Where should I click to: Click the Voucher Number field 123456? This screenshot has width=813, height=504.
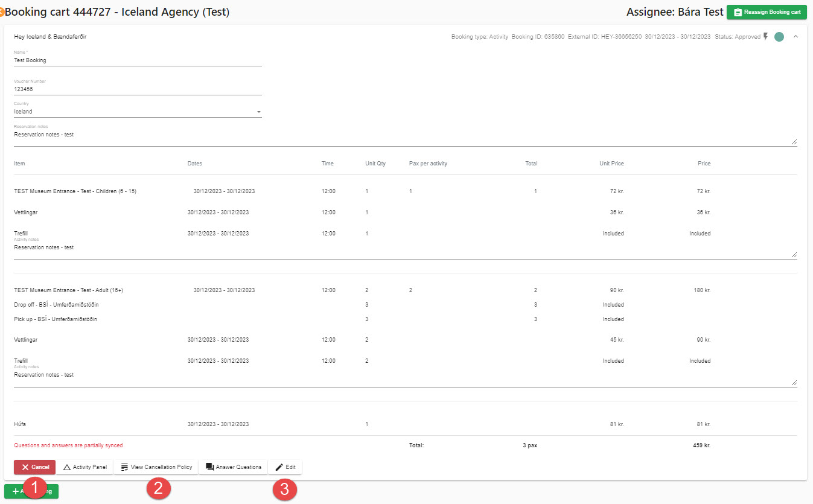point(138,89)
